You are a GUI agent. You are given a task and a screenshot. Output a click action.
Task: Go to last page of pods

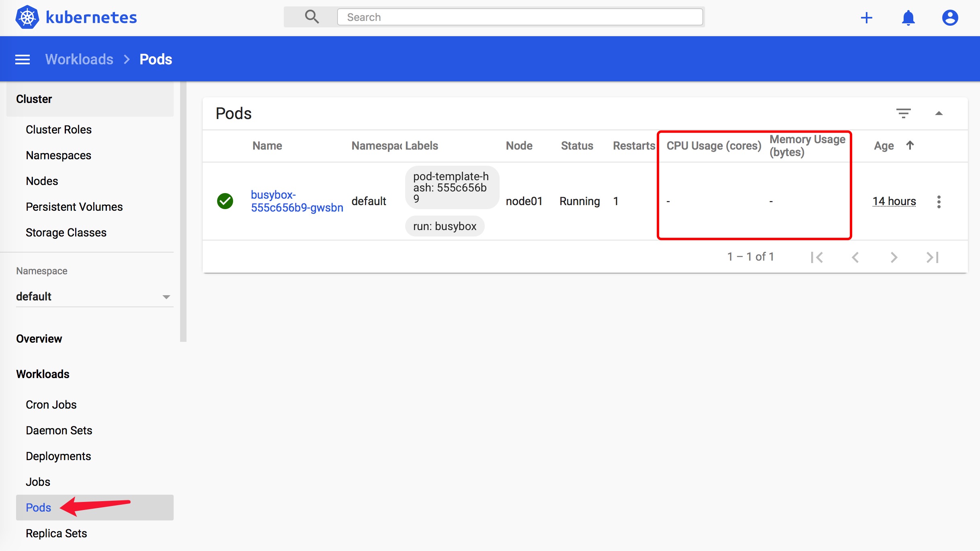[x=933, y=257]
